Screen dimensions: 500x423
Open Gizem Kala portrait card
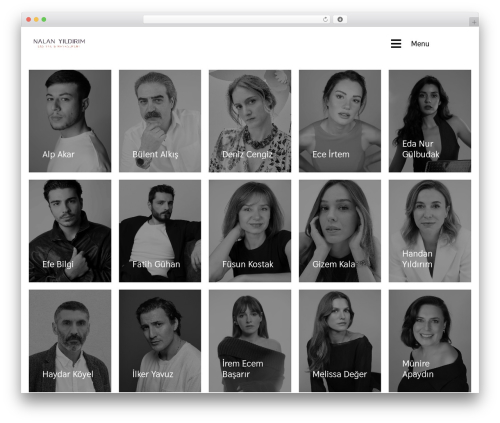340,231
